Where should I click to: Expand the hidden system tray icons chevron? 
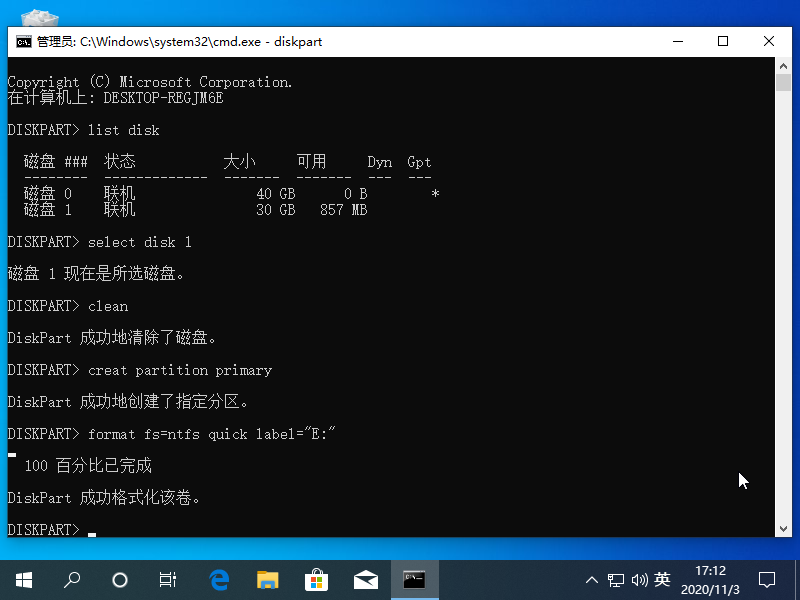[x=592, y=580]
